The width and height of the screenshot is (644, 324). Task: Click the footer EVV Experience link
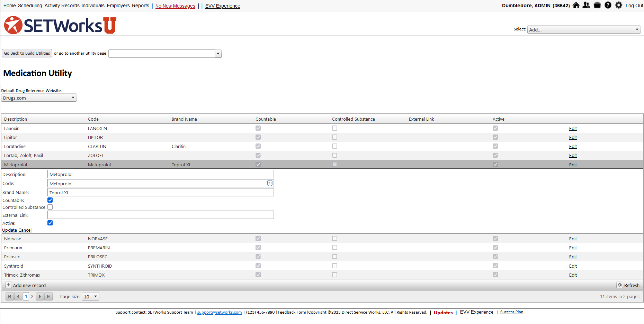tap(477, 312)
